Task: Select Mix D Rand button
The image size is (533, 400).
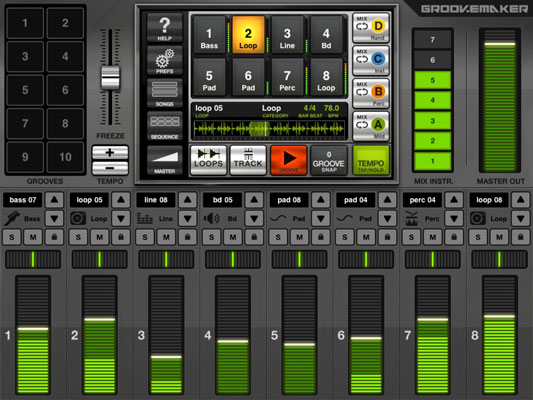Action: point(371,28)
